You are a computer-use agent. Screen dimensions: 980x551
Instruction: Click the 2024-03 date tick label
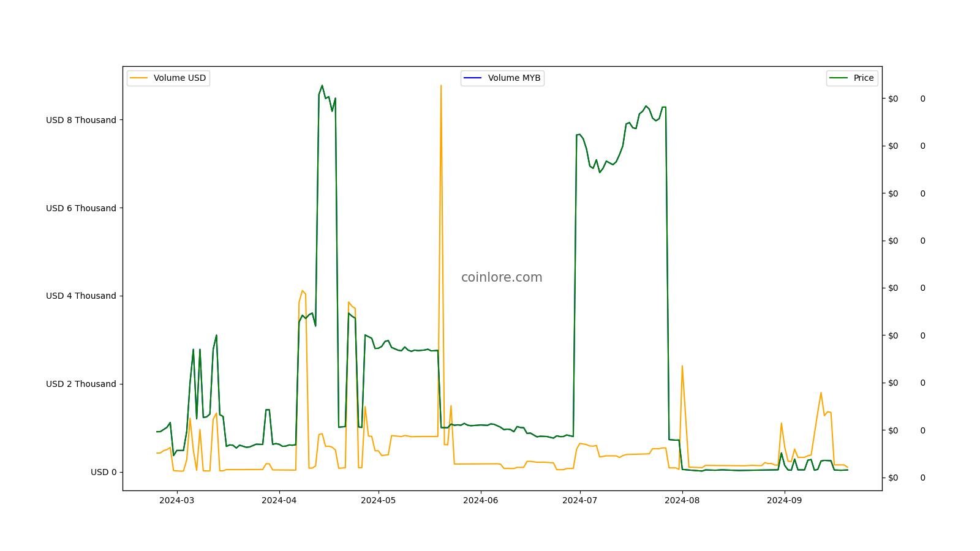tap(177, 500)
